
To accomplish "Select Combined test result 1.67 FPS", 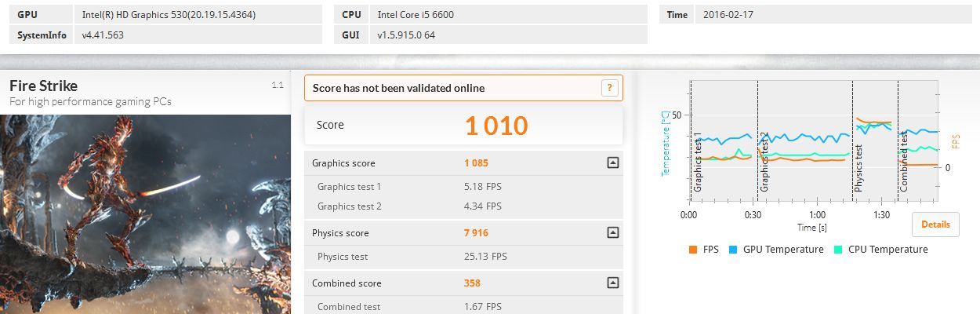I will pos(483,307).
